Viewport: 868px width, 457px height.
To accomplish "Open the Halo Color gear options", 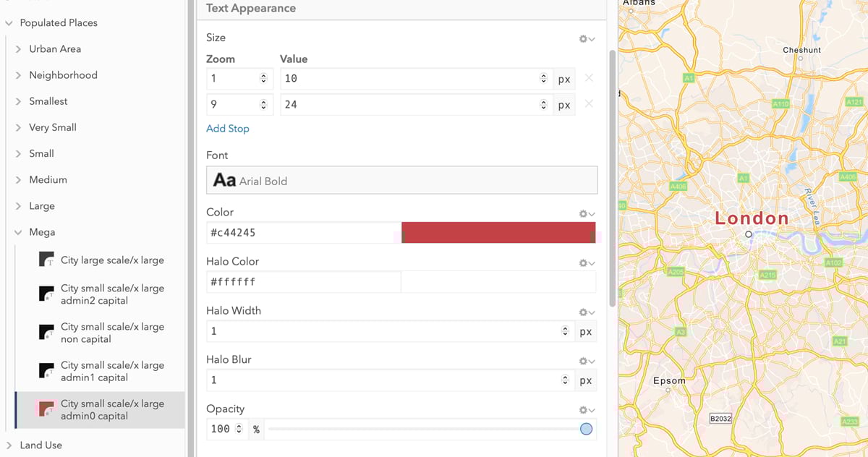I will [x=586, y=262].
